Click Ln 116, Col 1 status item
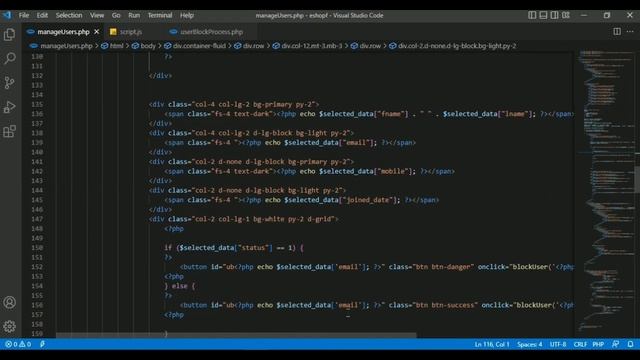The image size is (640, 360). point(492,344)
